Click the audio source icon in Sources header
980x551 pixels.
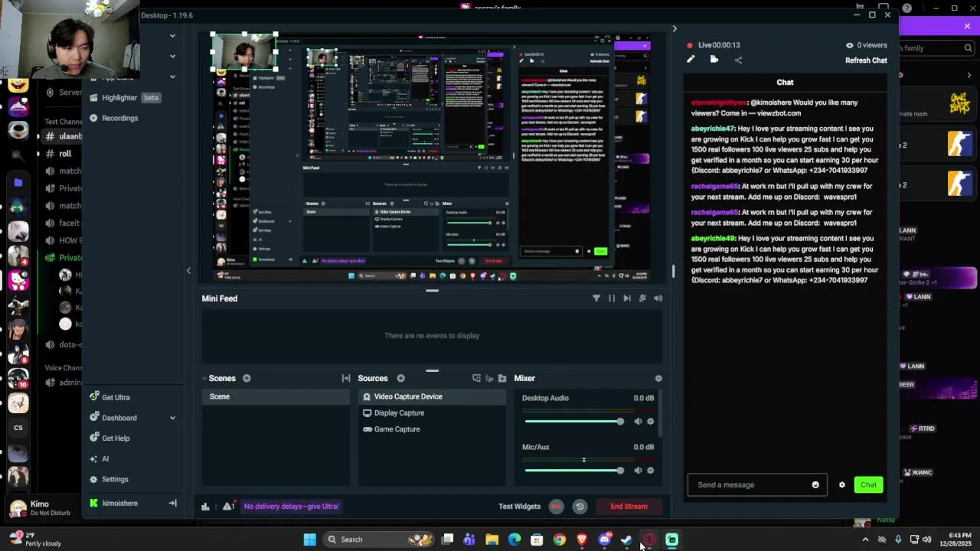489,378
